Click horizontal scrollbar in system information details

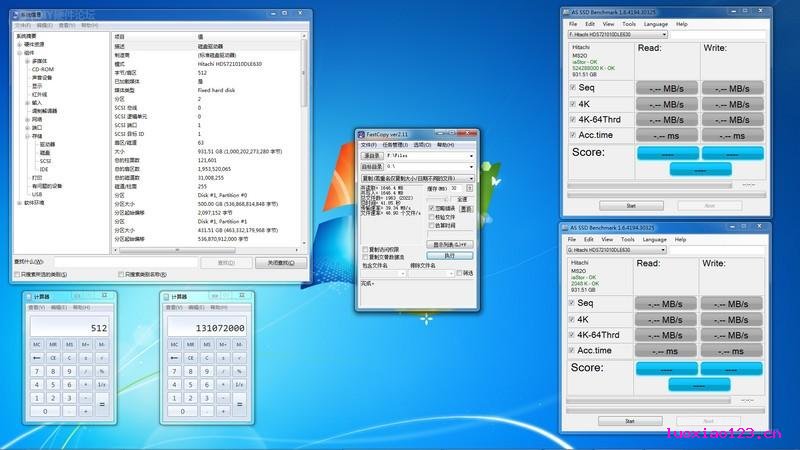coord(206,250)
